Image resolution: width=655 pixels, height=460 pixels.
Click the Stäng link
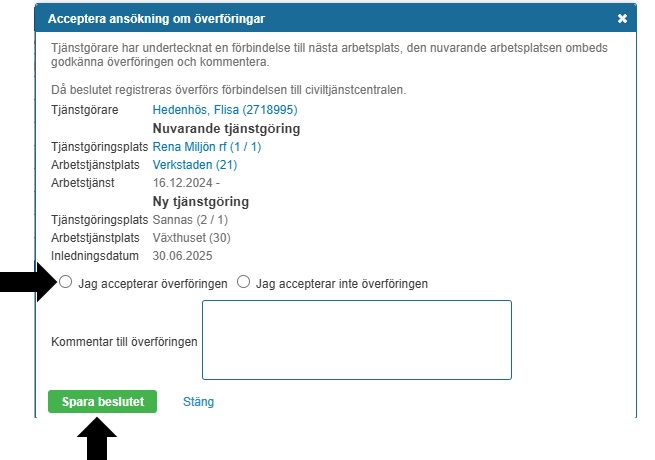pos(198,402)
